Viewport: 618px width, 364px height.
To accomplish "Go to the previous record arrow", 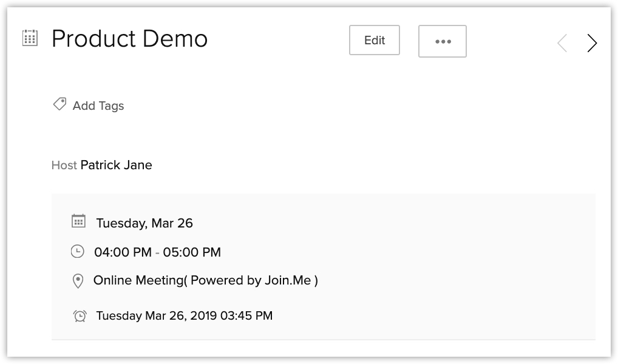I will (562, 43).
